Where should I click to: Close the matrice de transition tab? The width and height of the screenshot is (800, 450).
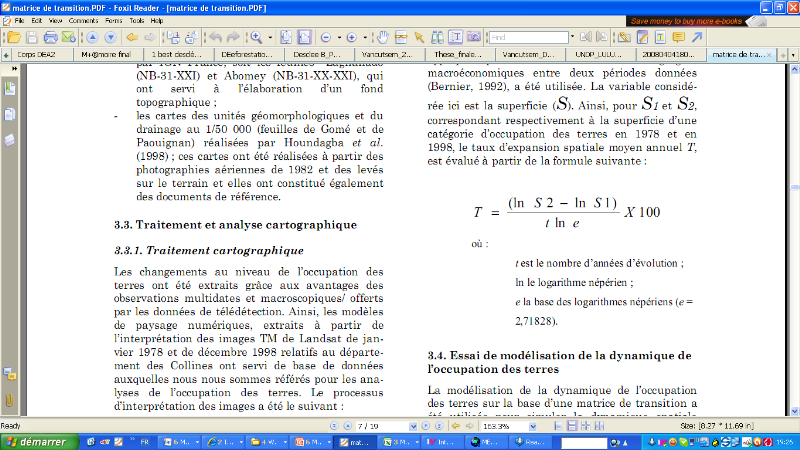coord(769,55)
